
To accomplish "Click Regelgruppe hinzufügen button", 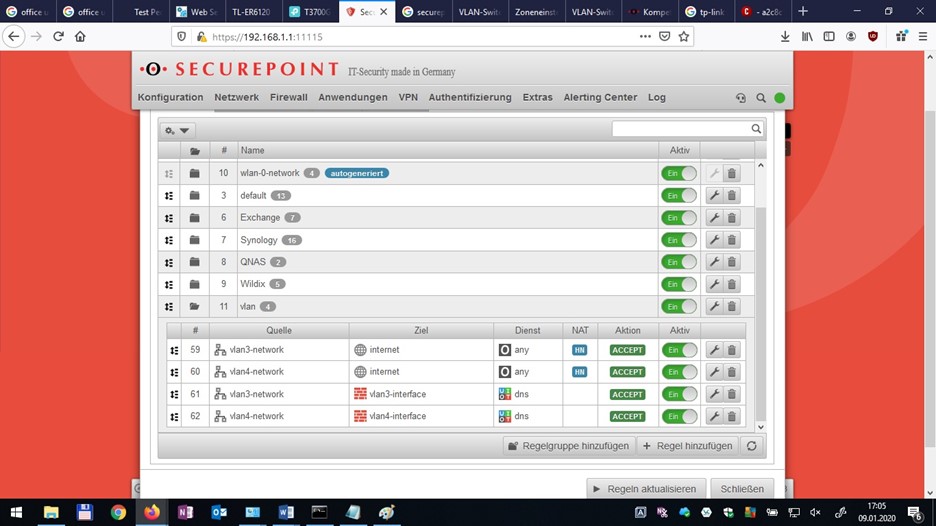I will [568, 446].
